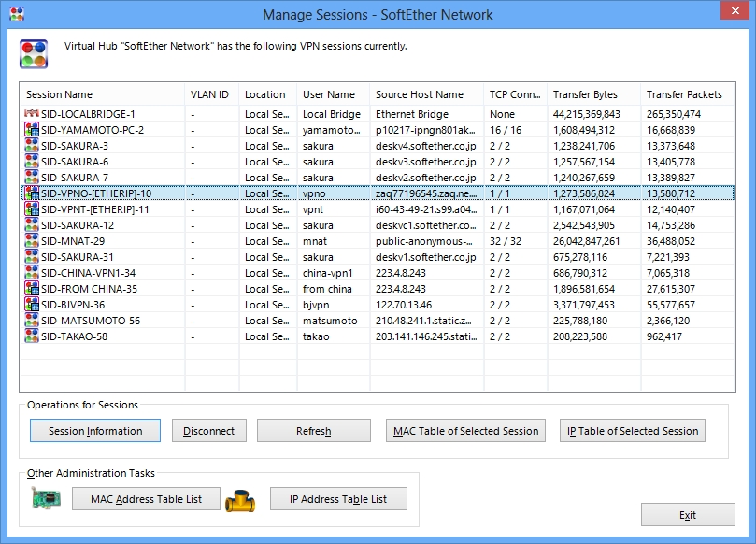Viewport: 756px width, 544px height.
Task: Click the SID-SAKURA-12 session icon
Action: pyautogui.click(x=32, y=225)
